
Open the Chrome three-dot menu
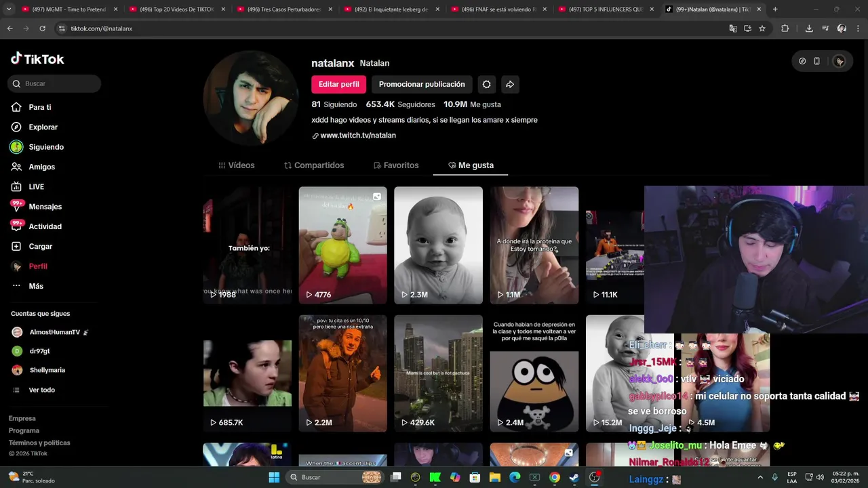tap(858, 28)
